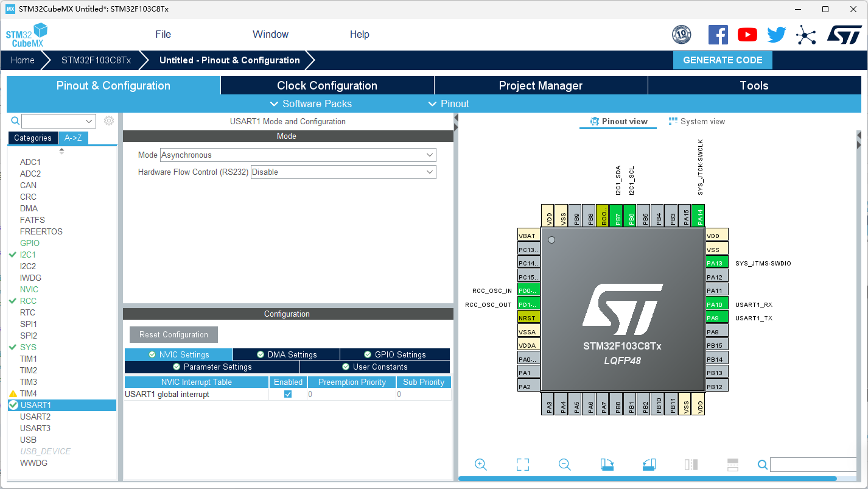
Task: Click the best fit icon under the chip view
Action: pos(522,464)
